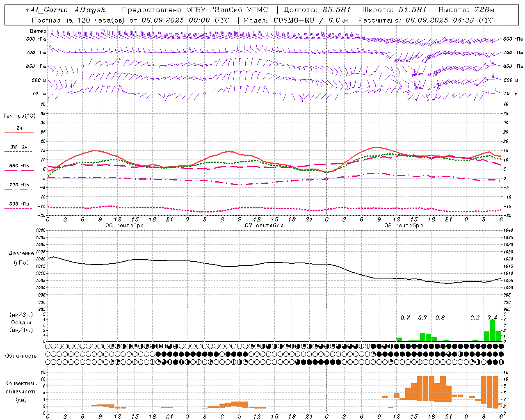Click the 'Тем-ра(°C)' temperature axis label
This screenshot has height=420, width=525.
[19, 116]
